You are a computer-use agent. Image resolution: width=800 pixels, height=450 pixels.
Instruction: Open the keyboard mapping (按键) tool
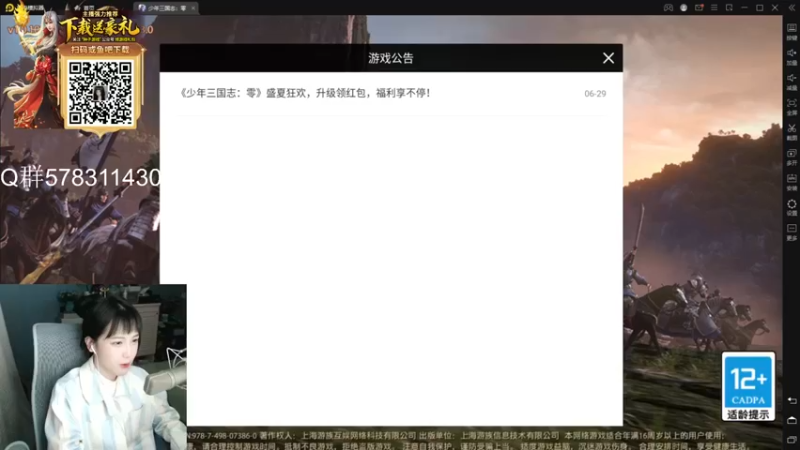(791, 32)
